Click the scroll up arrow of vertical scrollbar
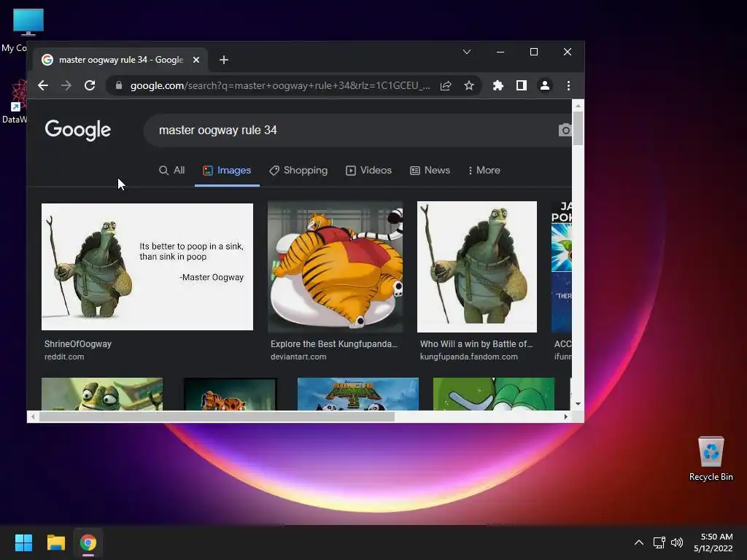Screen dimensions: 747x560 click(x=578, y=105)
